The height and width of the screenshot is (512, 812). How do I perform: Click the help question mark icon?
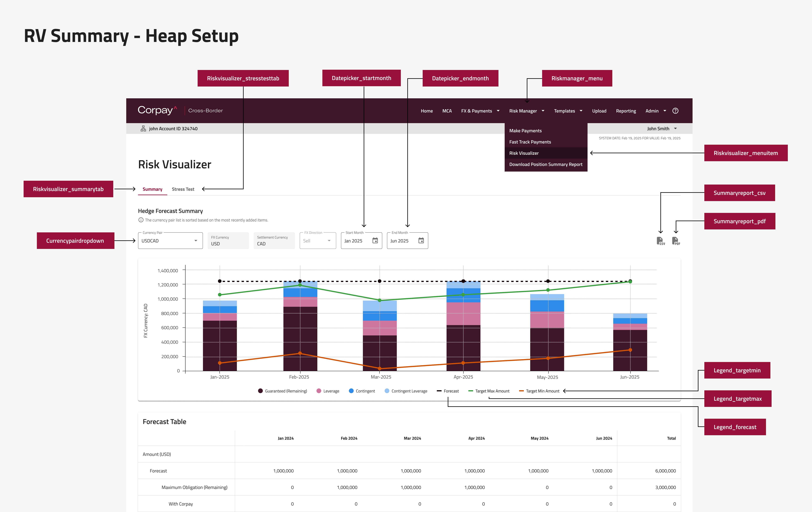pos(675,111)
